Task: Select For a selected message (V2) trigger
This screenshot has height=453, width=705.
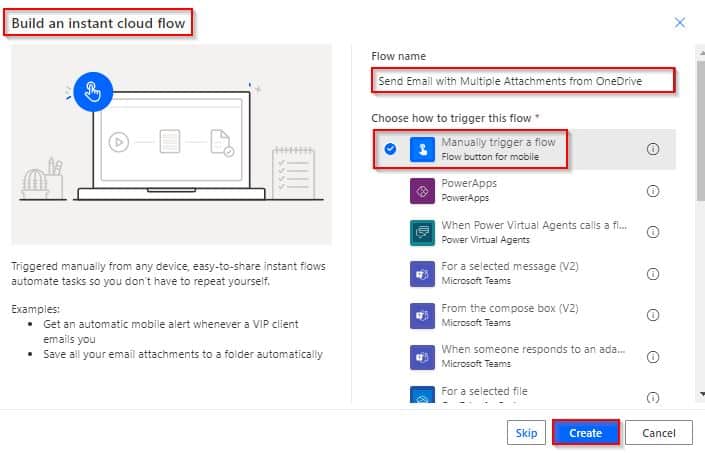Action: pos(524,274)
